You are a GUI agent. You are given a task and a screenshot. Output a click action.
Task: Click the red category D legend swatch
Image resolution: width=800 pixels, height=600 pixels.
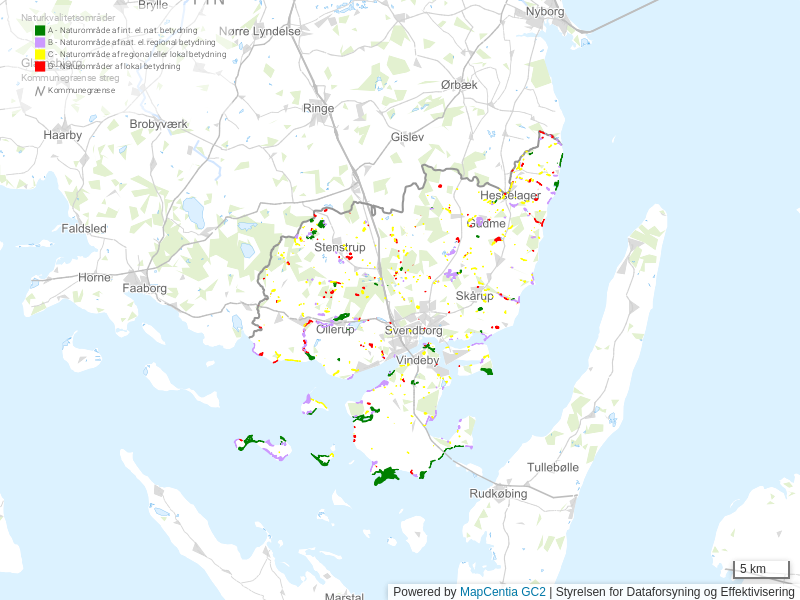[x=40, y=66]
